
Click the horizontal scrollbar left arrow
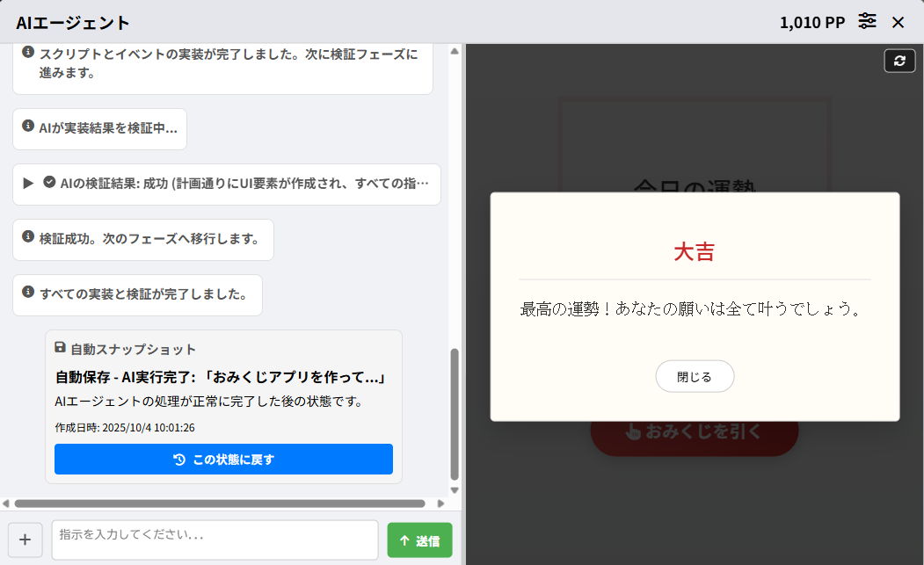(x=6, y=503)
